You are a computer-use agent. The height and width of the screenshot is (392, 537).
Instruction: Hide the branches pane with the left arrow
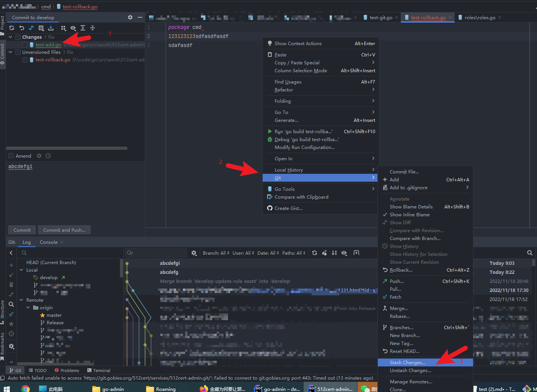click(11, 253)
